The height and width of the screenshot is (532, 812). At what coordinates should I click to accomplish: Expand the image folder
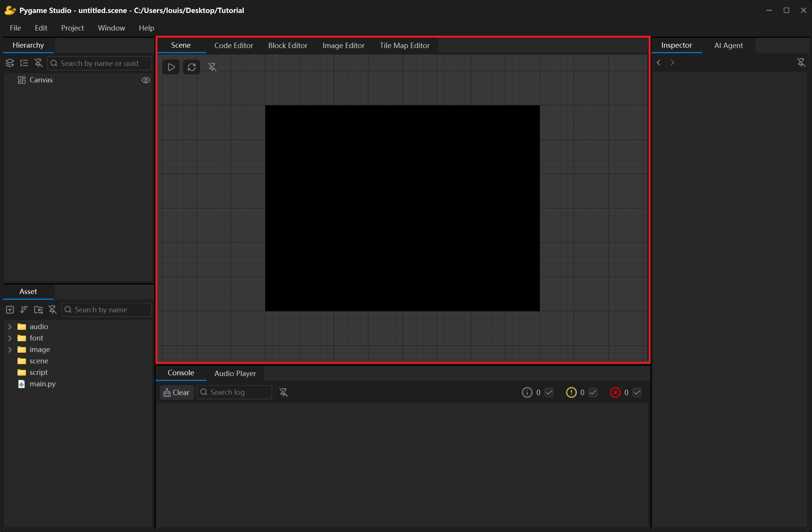tap(10, 350)
